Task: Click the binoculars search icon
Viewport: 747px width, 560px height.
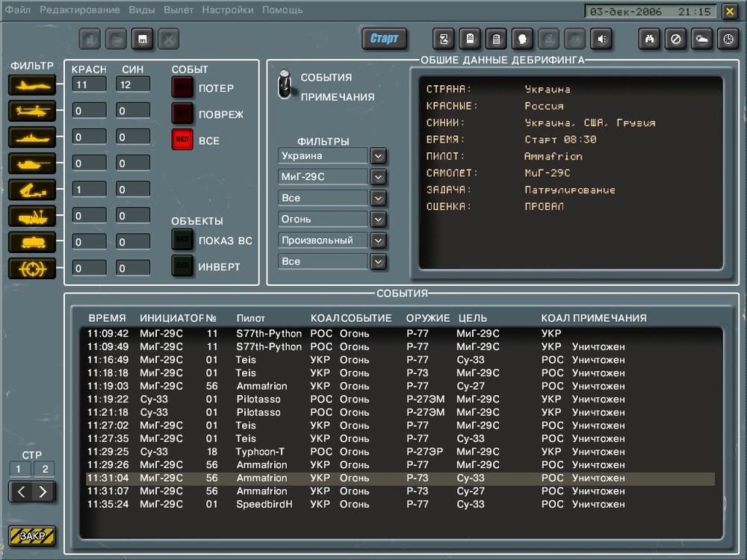Action: tap(650, 39)
